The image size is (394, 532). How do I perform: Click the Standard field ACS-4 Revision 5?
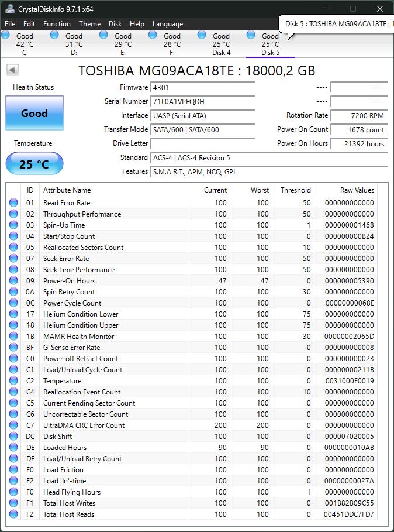pos(269,158)
